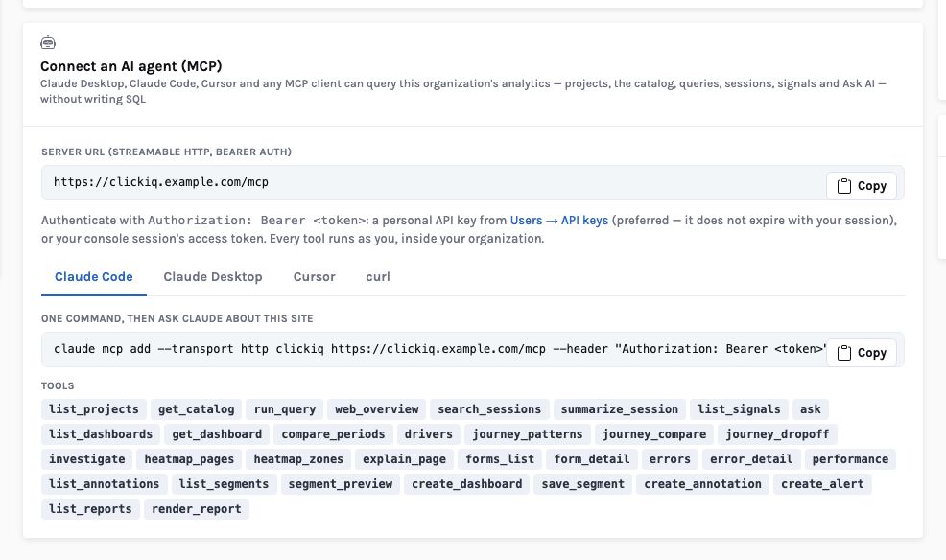Viewport: 946px width, 560px height.
Task: Click the ONE COMMAND, THEN ASK CLAUDE label
Action: pyautogui.click(x=177, y=319)
